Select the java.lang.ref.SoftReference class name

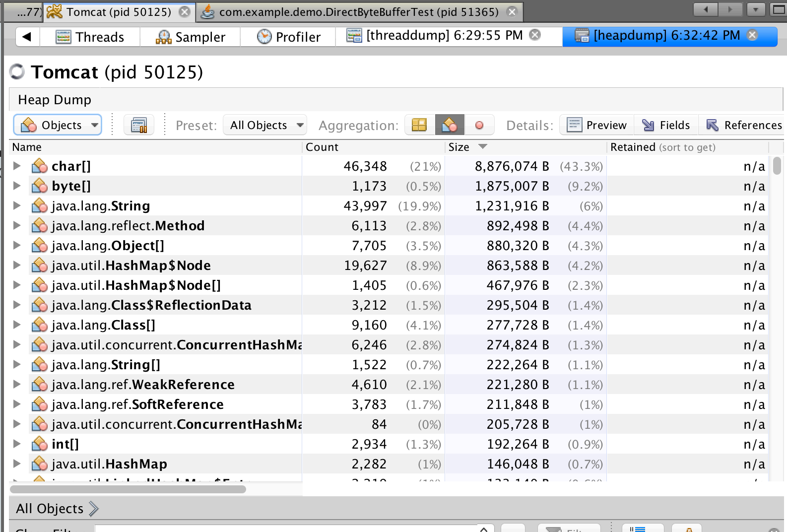[137, 404]
